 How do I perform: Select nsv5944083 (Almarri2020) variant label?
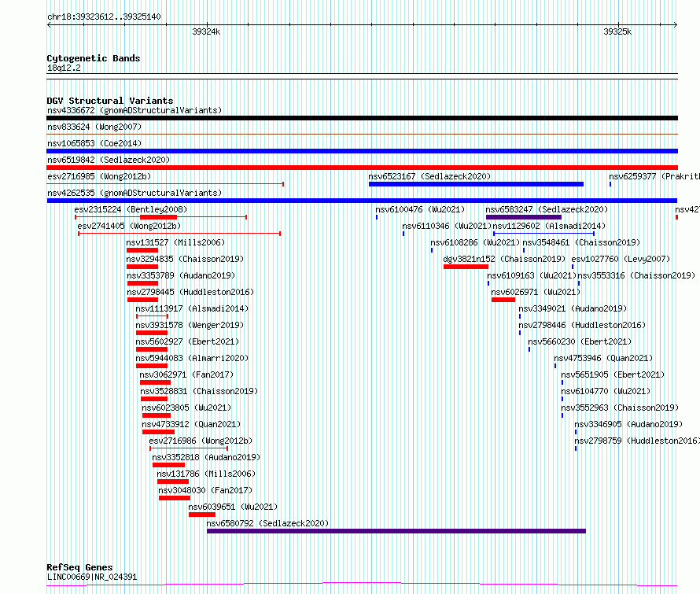pyautogui.click(x=192, y=358)
